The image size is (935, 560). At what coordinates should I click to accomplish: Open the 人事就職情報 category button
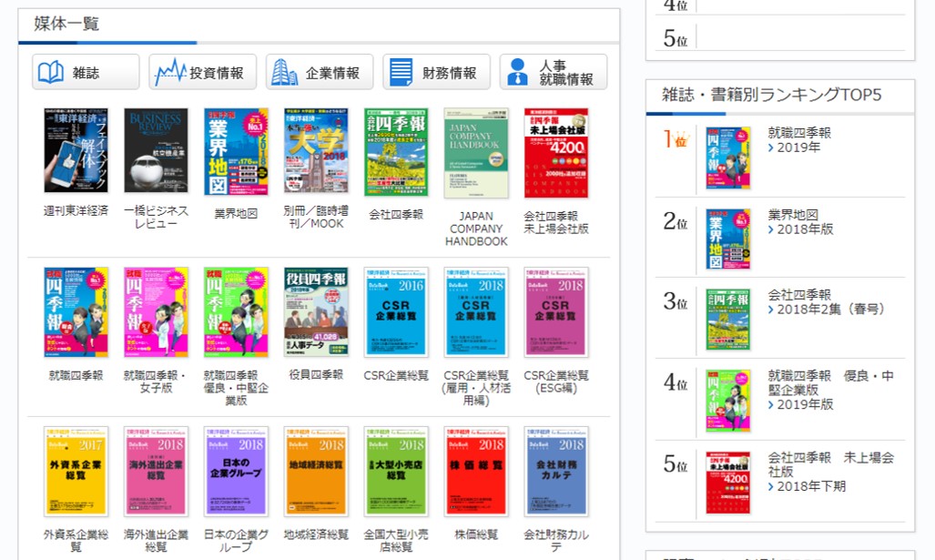coord(554,72)
